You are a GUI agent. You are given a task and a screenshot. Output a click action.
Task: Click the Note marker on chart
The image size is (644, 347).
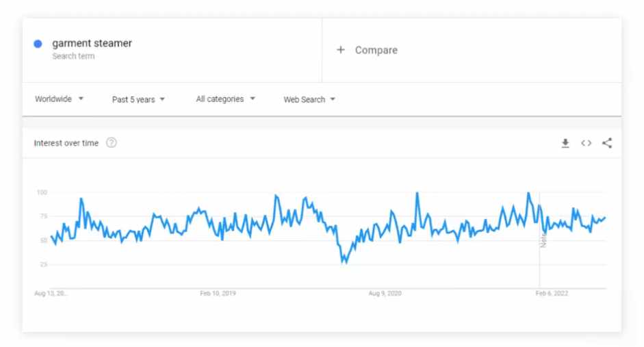click(543, 240)
